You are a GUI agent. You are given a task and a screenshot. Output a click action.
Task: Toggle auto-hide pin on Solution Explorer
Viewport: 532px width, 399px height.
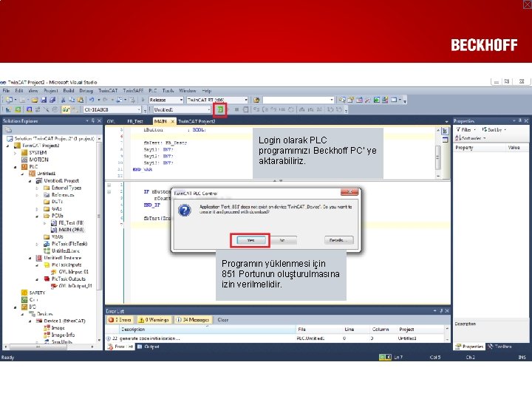point(93,120)
